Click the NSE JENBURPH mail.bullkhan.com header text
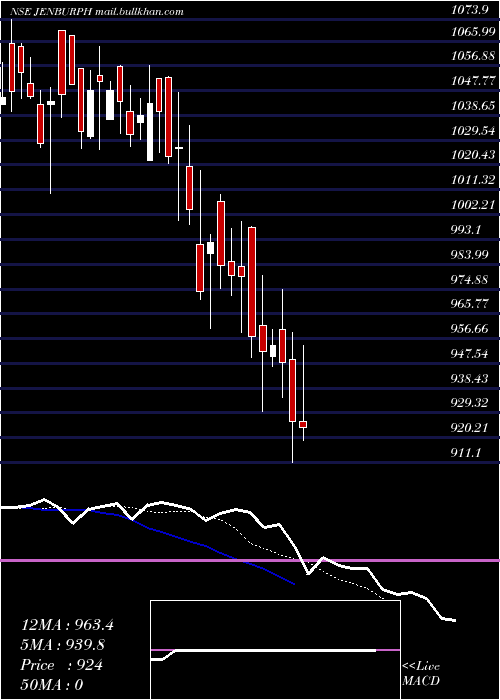This screenshot has height=700, width=500. [x=96, y=12]
